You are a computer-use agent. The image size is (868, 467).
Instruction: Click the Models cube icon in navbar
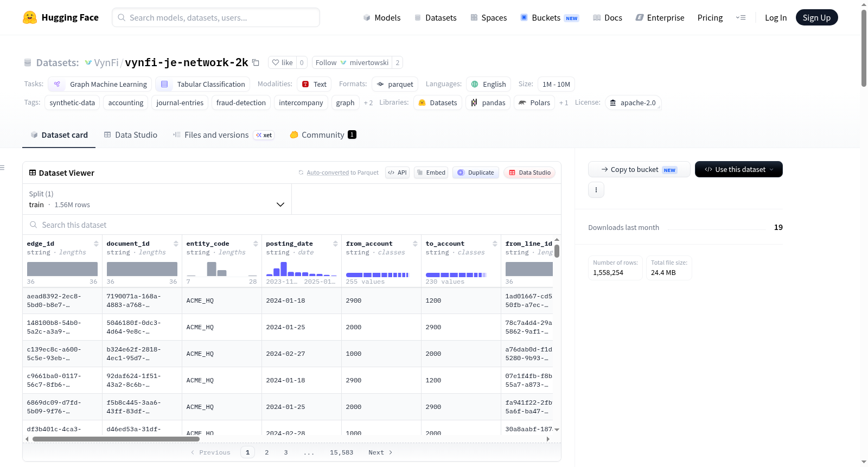click(x=367, y=17)
